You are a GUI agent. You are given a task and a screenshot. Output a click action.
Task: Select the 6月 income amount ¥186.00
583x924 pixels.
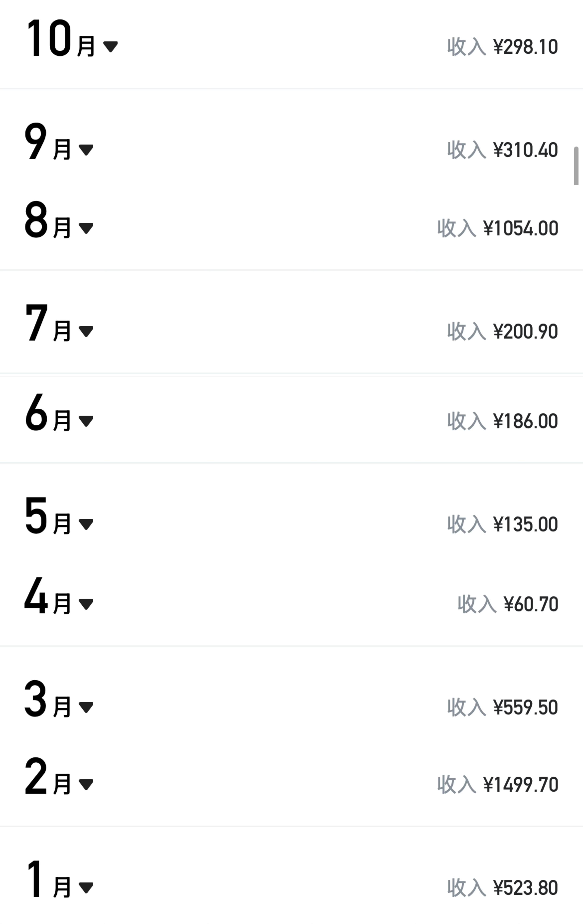coord(525,421)
